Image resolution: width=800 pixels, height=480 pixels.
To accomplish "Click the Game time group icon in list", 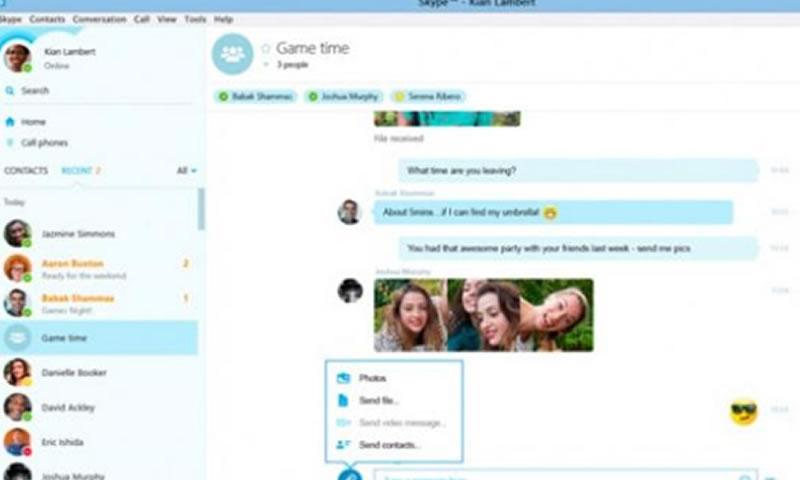I will point(17,338).
